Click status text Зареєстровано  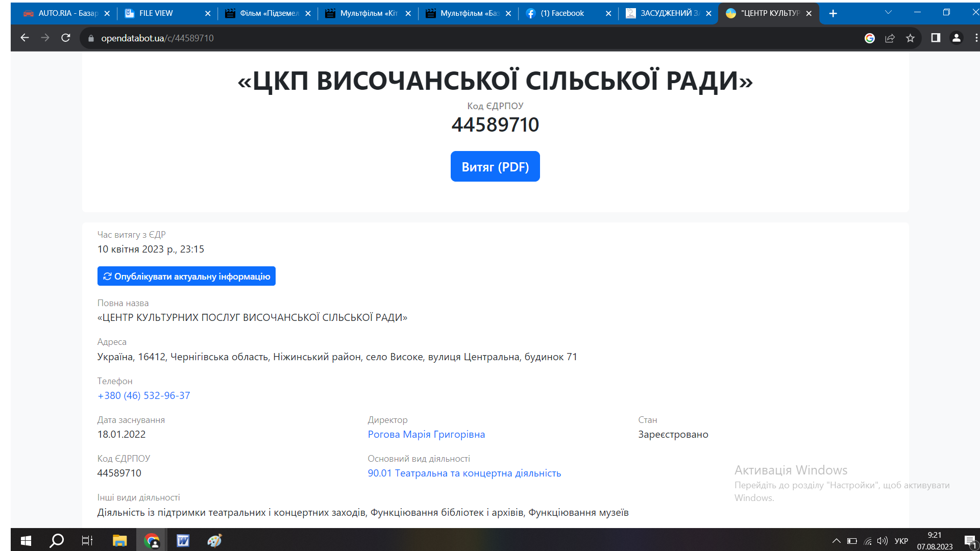673,434
